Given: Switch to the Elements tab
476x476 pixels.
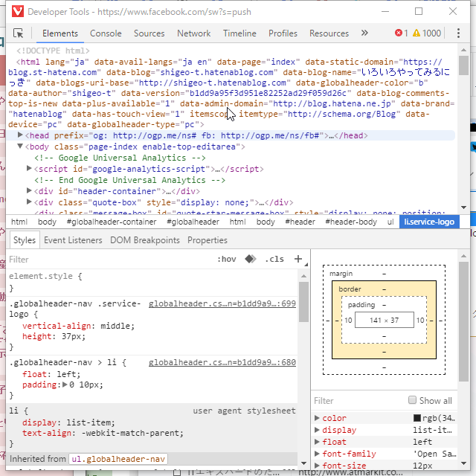Looking at the screenshot, I should (60, 33).
